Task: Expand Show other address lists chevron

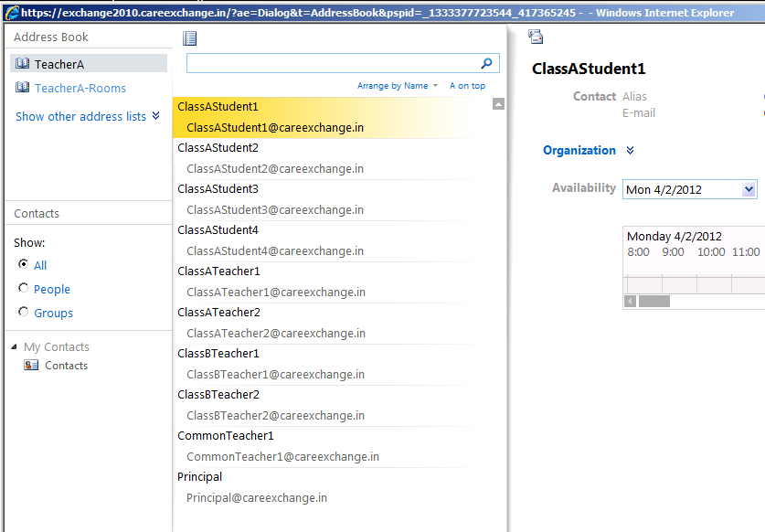Action: pos(155,116)
